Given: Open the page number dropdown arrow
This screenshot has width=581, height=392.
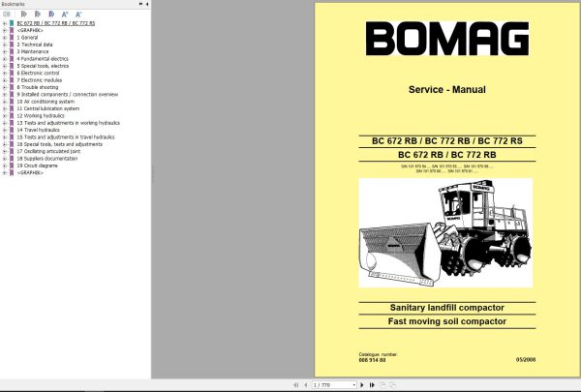Looking at the screenshot, I should 354,385.
